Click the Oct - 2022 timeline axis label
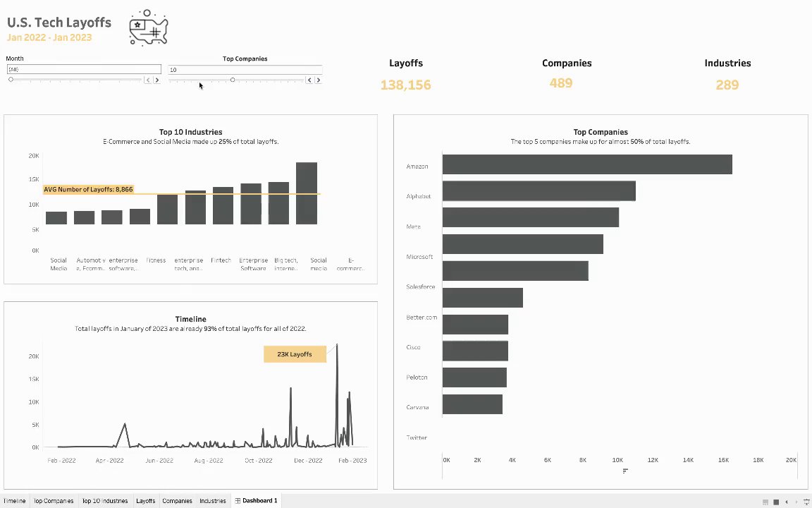812x508 pixels. point(259,460)
